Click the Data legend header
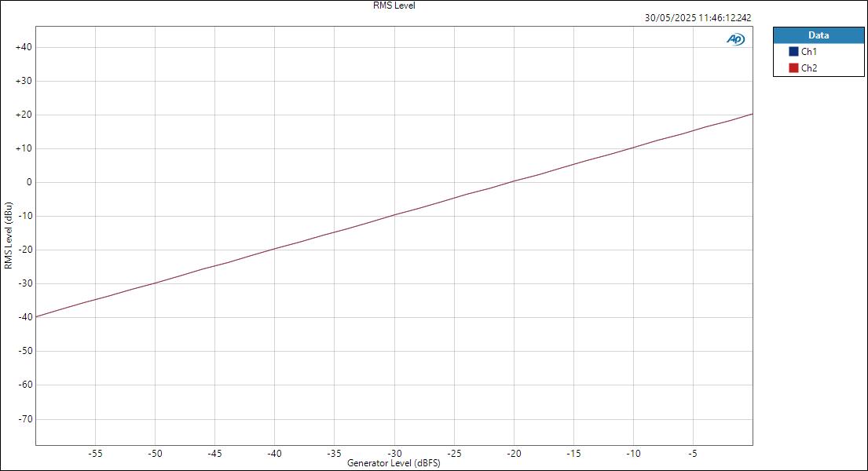This screenshot has width=868, height=471. [x=818, y=35]
